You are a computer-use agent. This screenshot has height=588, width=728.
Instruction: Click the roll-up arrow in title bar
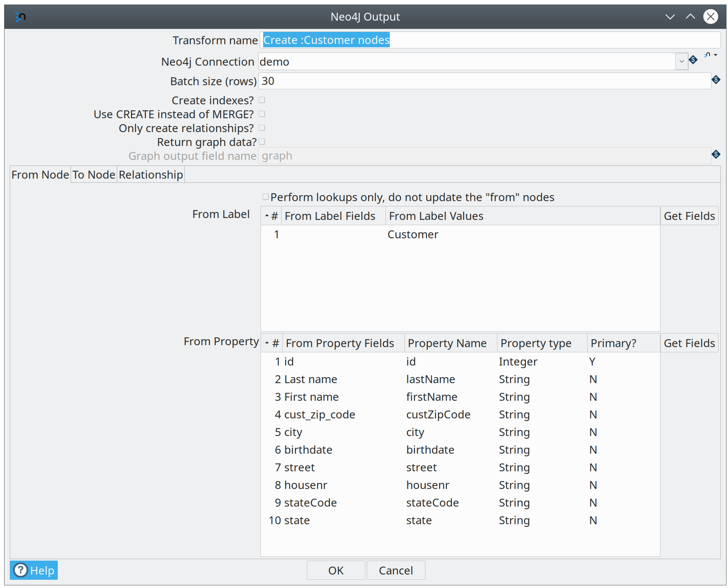point(690,16)
